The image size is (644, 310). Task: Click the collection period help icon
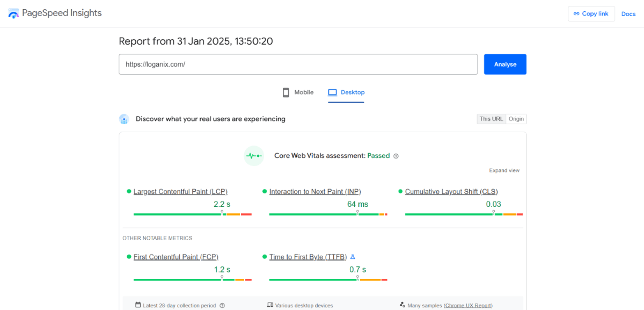[222, 306]
